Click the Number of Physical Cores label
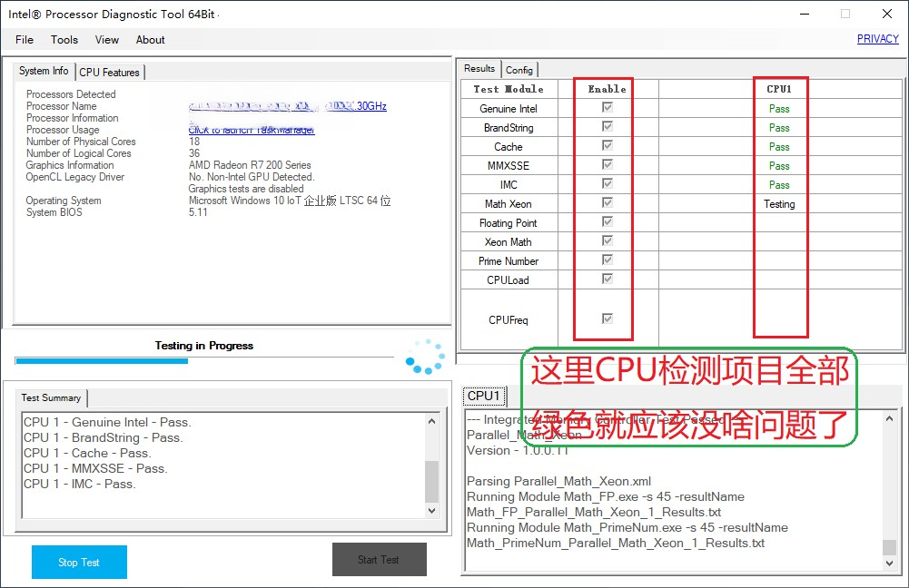Screen dimensions: 909x588 coord(81,142)
